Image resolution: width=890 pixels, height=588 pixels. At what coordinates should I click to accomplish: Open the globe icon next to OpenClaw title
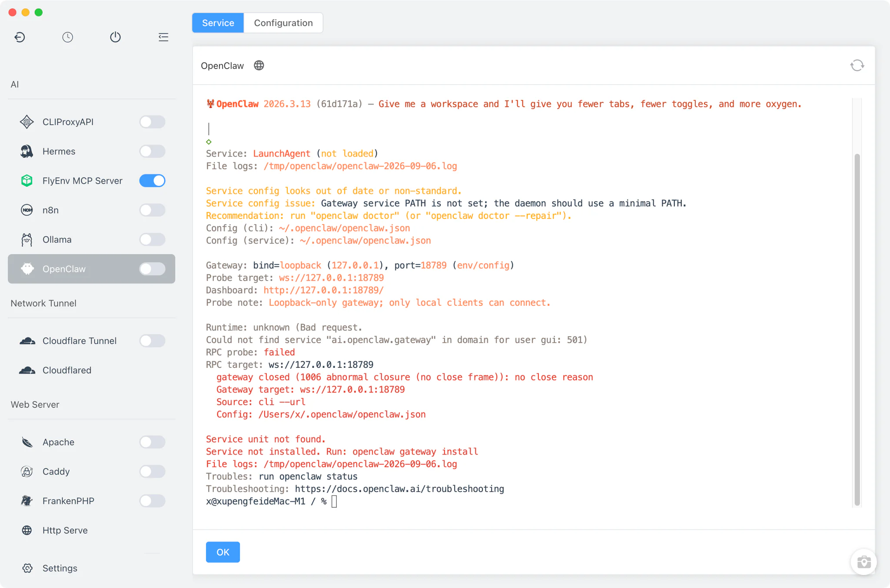click(x=259, y=66)
